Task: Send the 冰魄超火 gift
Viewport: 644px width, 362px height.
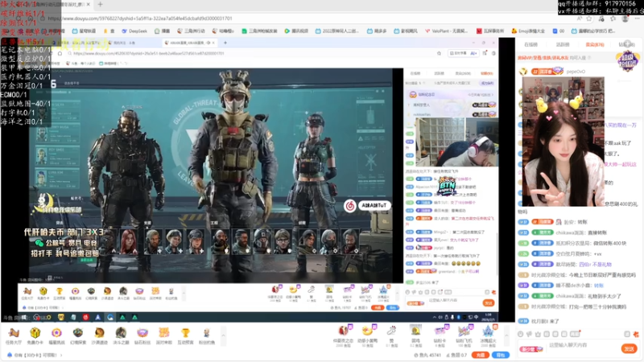Action: point(489,335)
